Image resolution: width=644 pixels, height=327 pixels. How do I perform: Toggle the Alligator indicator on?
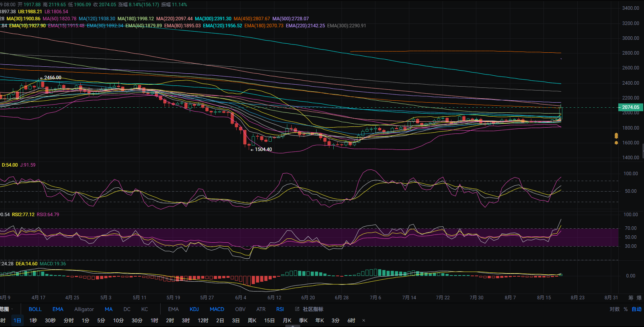tap(84, 309)
